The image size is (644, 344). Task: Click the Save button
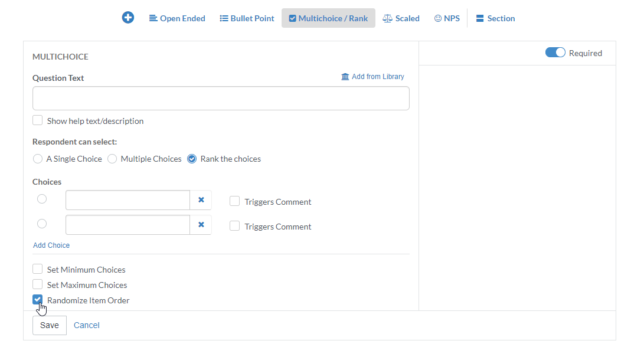tap(49, 325)
